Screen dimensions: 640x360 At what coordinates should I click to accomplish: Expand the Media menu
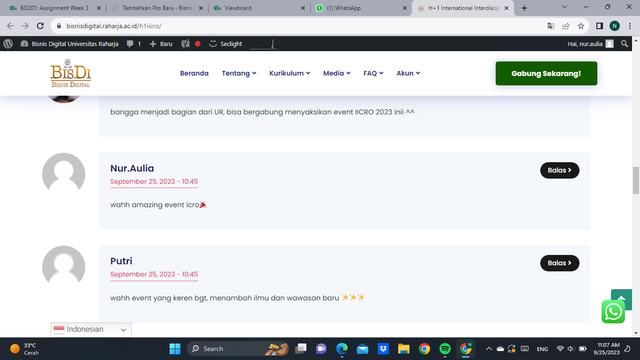[337, 73]
